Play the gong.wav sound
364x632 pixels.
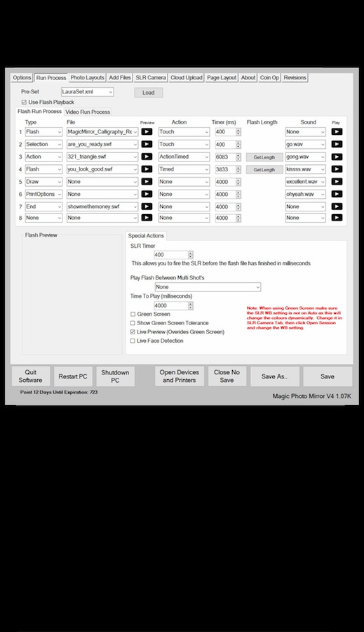(337, 157)
